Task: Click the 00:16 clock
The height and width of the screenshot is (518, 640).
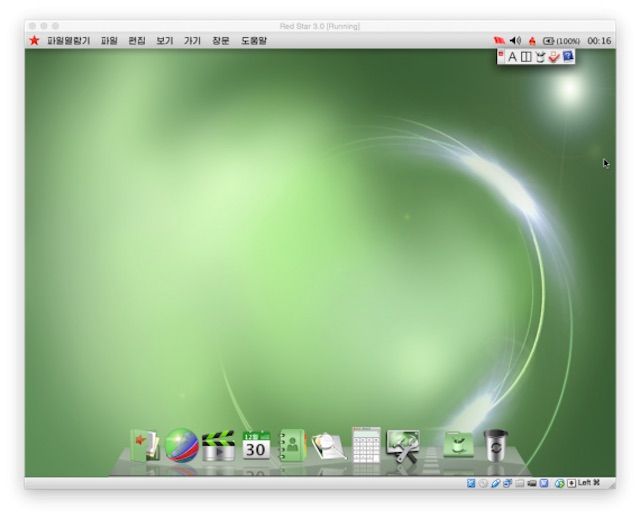Action: [599, 41]
